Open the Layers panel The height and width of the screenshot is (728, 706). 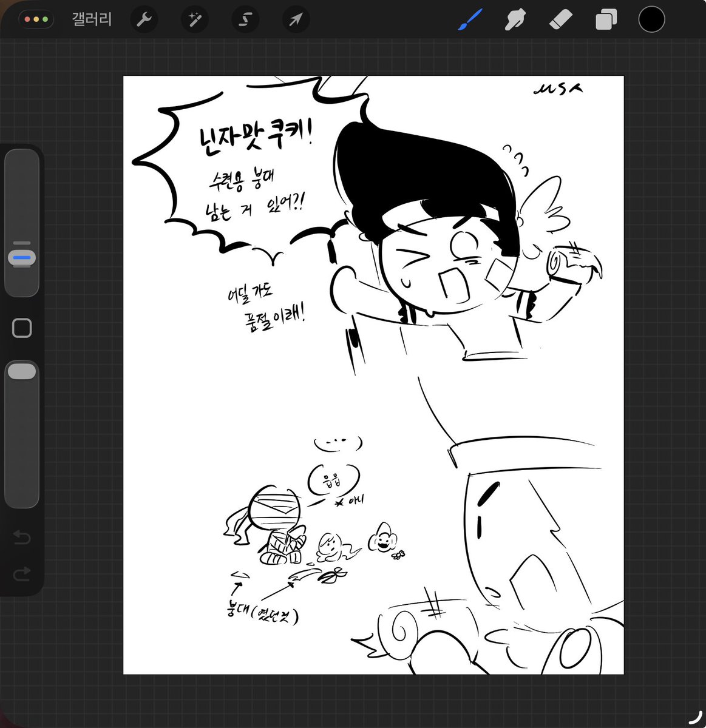point(606,20)
